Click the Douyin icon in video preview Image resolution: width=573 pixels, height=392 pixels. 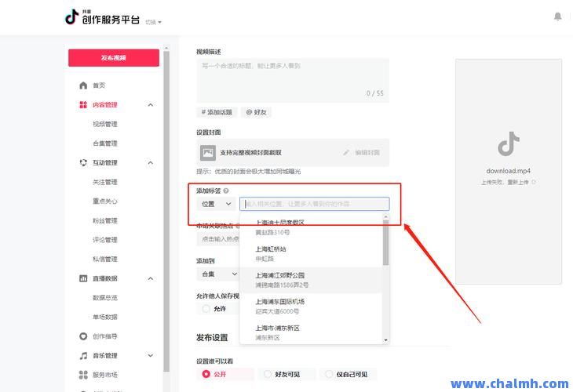click(509, 143)
